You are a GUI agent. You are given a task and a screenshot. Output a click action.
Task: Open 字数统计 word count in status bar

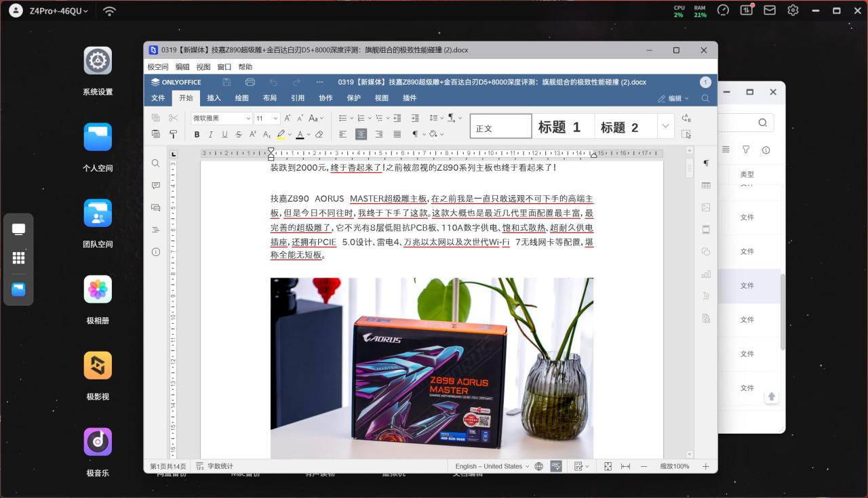pos(214,466)
